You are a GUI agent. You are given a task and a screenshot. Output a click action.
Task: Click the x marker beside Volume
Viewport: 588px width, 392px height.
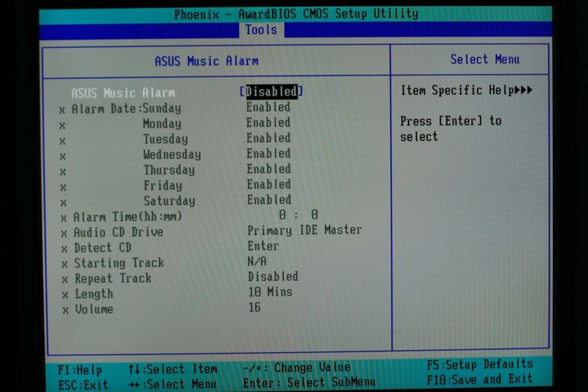pos(65,310)
